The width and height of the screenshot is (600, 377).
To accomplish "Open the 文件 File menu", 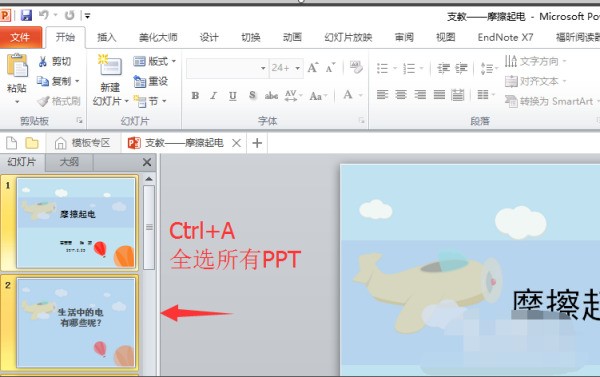I will point(21,37).
